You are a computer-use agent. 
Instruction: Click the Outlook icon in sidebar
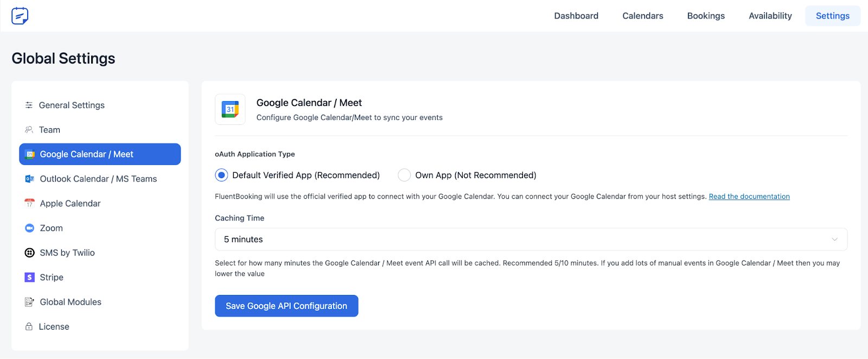[30, 179]
